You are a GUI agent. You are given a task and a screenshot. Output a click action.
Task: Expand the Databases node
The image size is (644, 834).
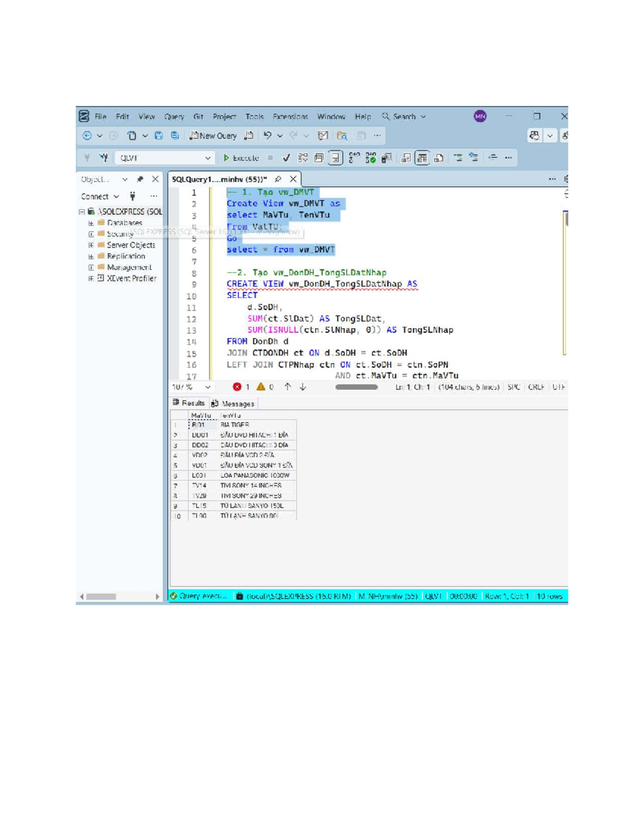[x=91, y=223]
